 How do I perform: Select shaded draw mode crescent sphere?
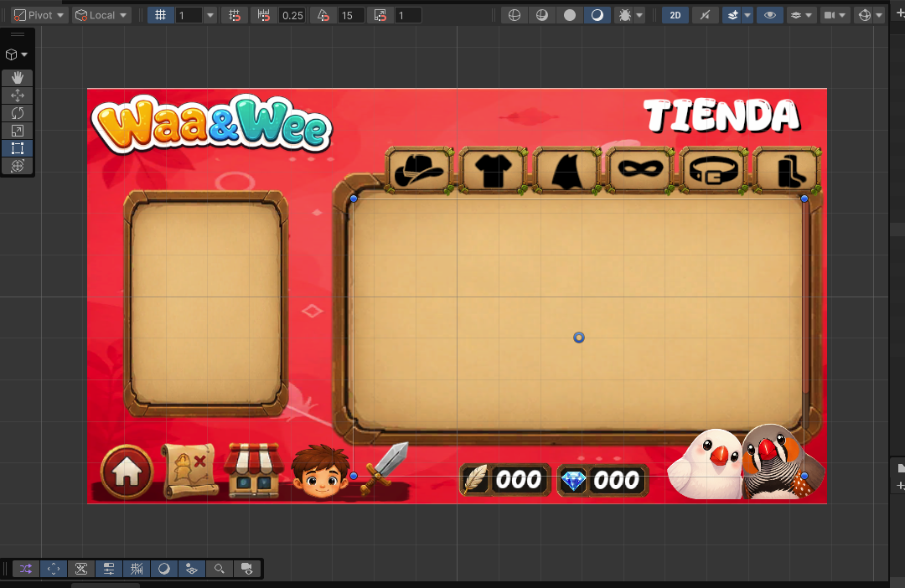[x=597, y=16]
